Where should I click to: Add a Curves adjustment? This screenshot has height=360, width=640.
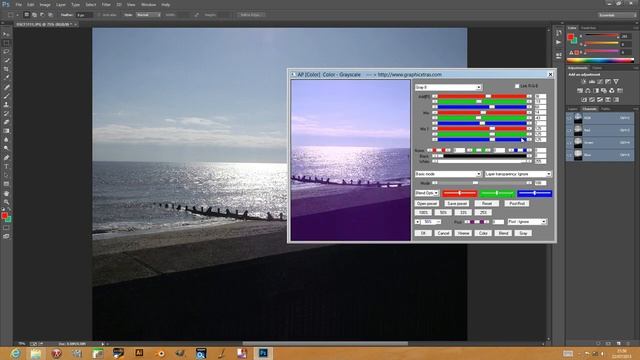point(600,82)
